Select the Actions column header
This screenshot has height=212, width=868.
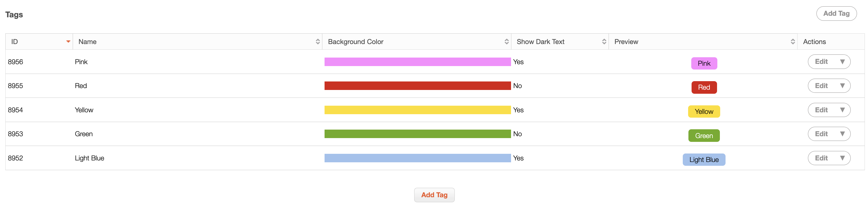pos(814,42)
